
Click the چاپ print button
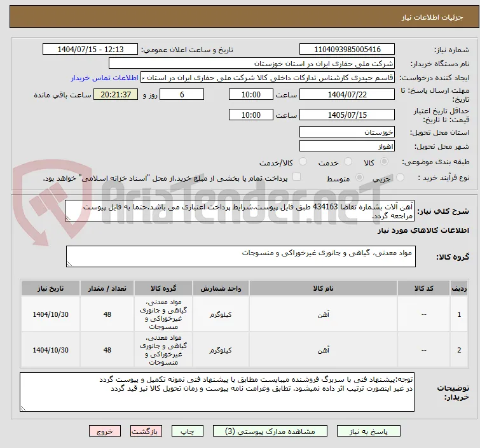pyautogui.click(x=188, y=431)
